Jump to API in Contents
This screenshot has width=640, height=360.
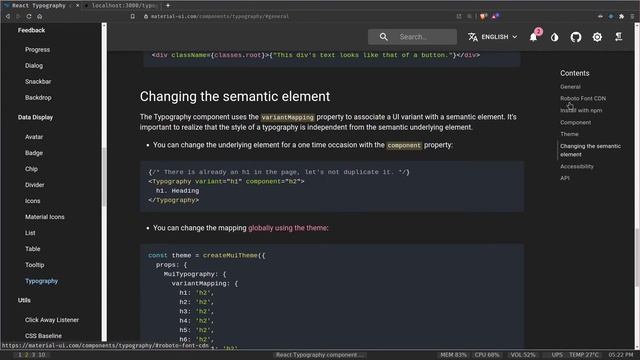click(565, 178)
